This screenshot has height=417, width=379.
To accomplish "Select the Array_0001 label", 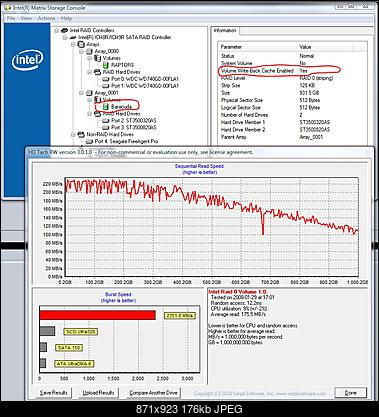I will tap(107, 93).
